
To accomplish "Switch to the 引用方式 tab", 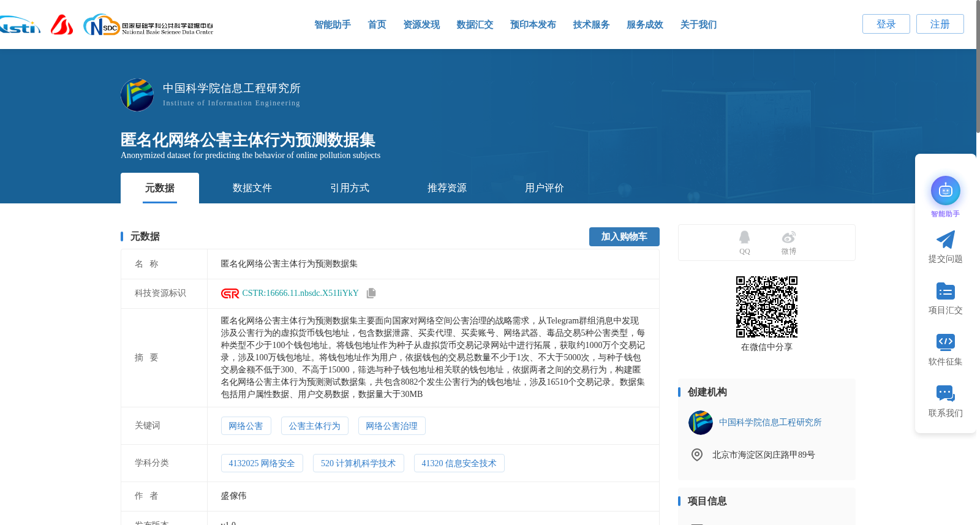I will click(350, 188).
